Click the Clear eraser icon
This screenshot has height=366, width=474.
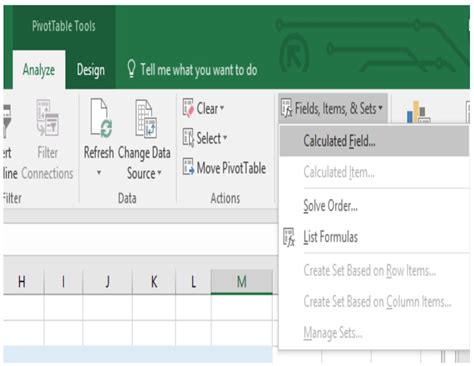click(x=188, y=108)
